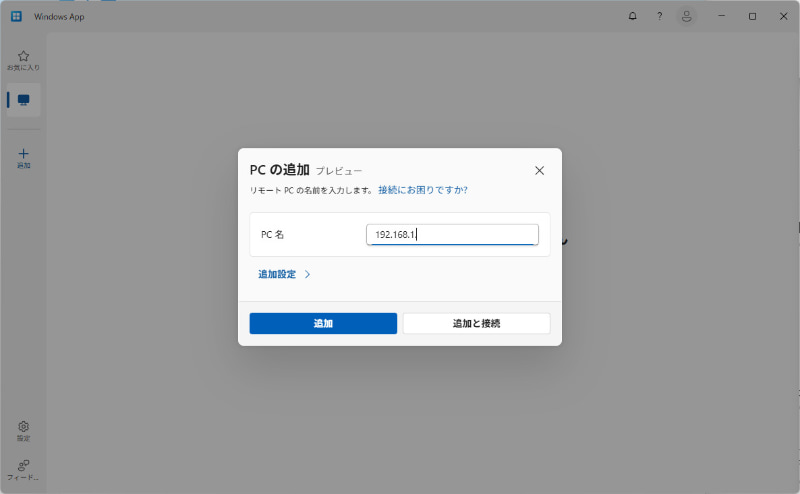800x494 pixels.
Task: Open the Feedback (フィード) sidebar item
Action: pyautogui.click(x=23, y=470)
